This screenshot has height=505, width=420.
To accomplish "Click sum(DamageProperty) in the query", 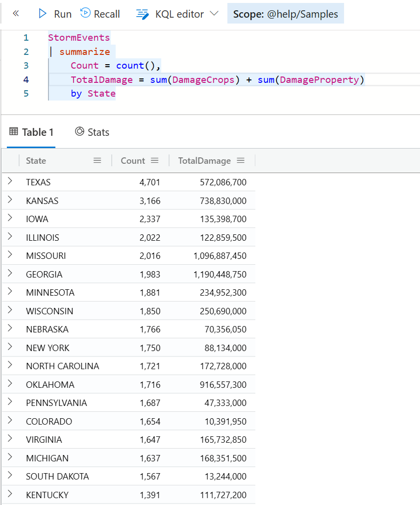I will pyautogui.click(x=311, y=80).
